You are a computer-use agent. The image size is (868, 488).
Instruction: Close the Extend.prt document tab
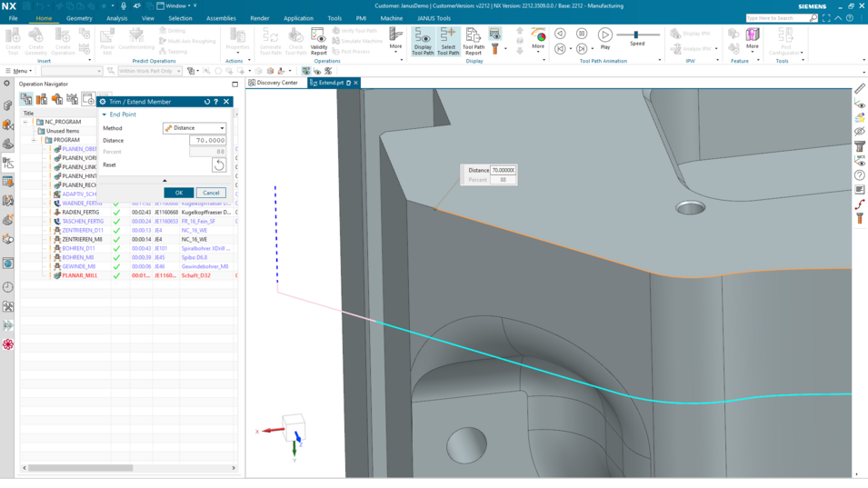pyautogui.click(x=356, y=83)
